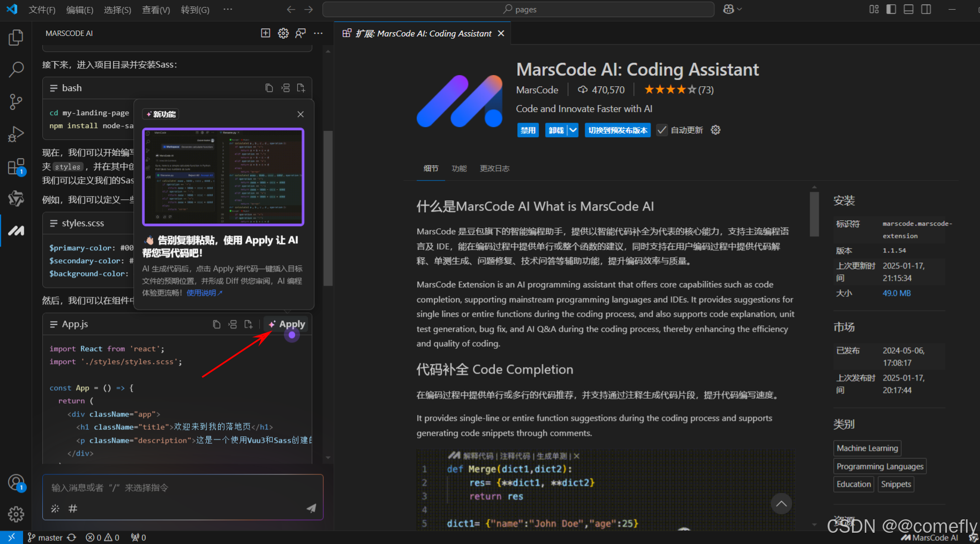Open the Snippets category
Image resolution: width=980 pixels, height=544 pixels.
896,484
